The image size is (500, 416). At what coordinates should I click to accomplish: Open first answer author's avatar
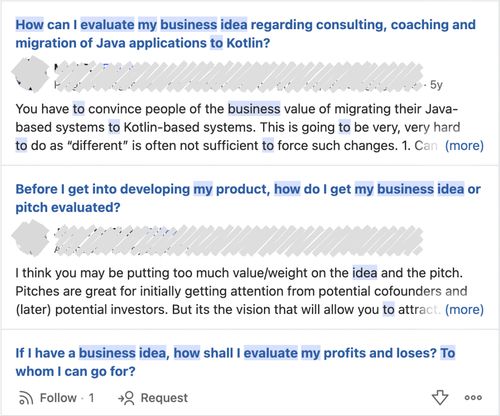pos(30,74)
